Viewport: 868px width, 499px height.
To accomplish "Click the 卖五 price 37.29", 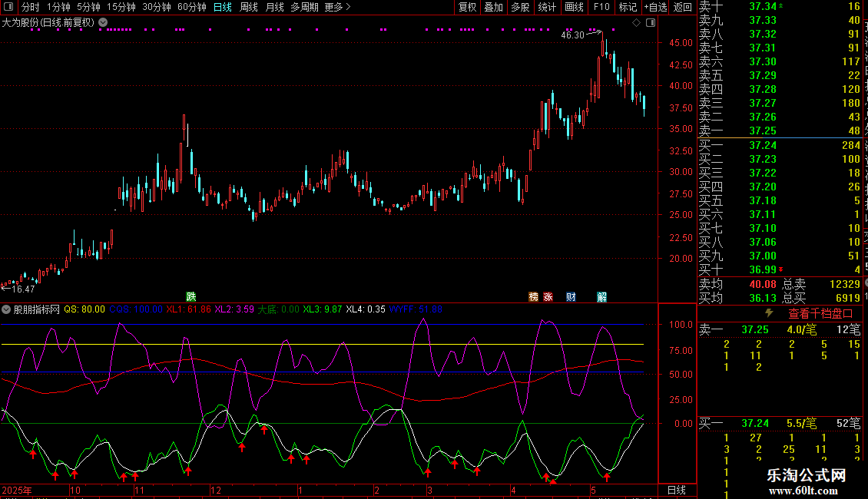I will click(763, 76).
